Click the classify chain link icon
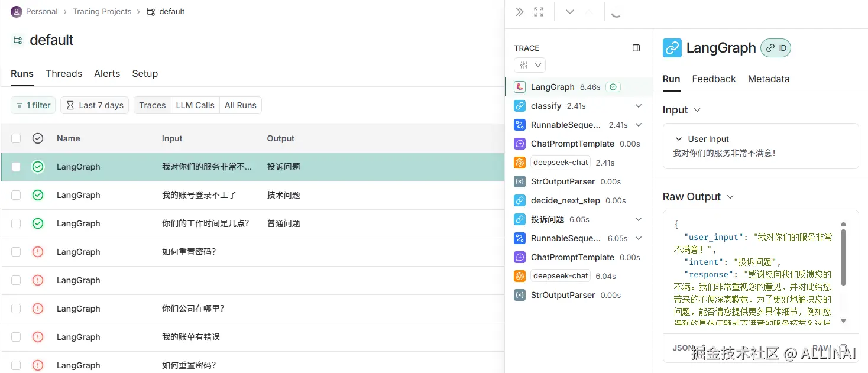The height and width of the screenshot is (373, 868). [x=520, y=106]
